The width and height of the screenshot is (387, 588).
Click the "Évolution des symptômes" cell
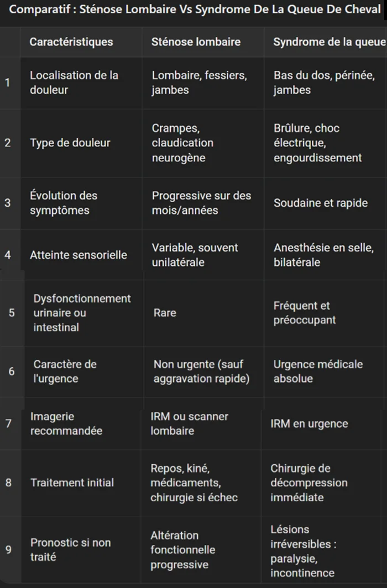64,203
